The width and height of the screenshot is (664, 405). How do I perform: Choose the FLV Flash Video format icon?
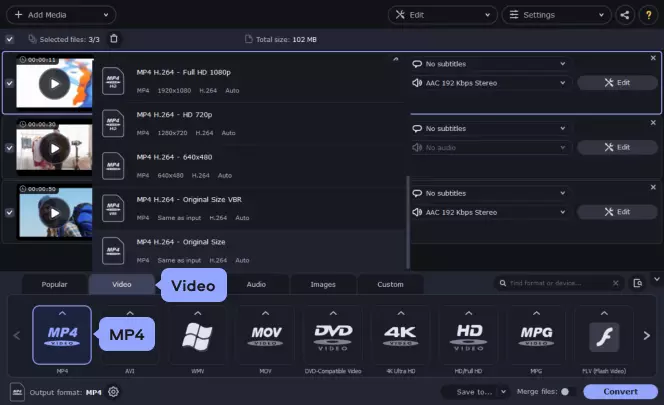click(604, 335)
